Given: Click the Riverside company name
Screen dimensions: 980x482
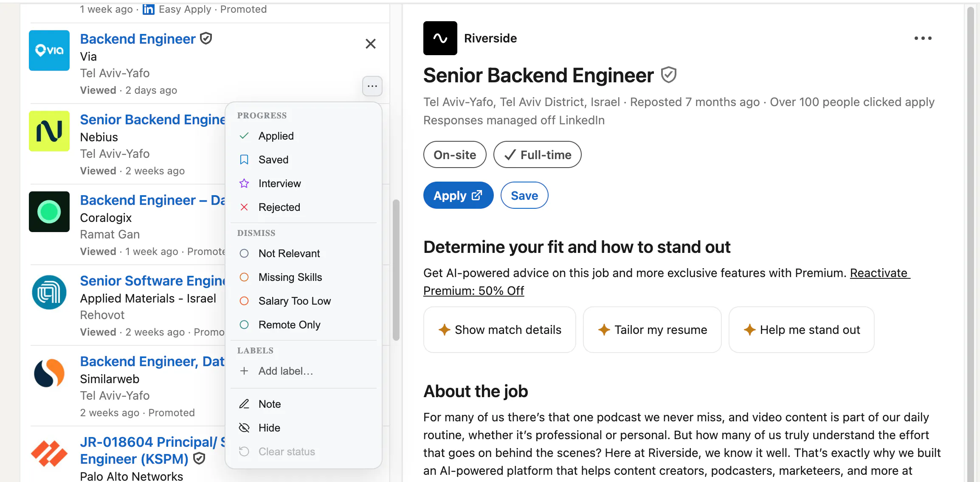Looking at the screenshot, I should pos(490,38).
